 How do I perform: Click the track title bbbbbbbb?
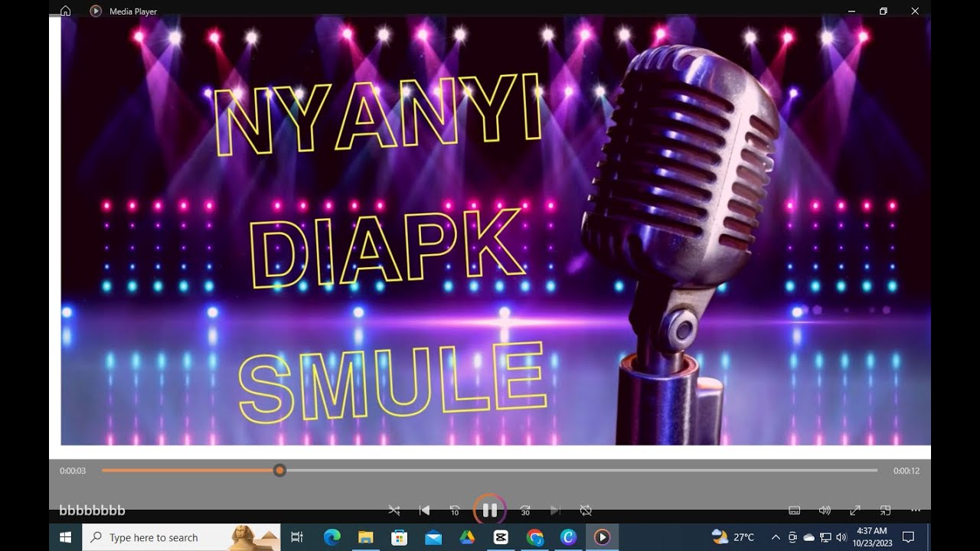point(92,510)
